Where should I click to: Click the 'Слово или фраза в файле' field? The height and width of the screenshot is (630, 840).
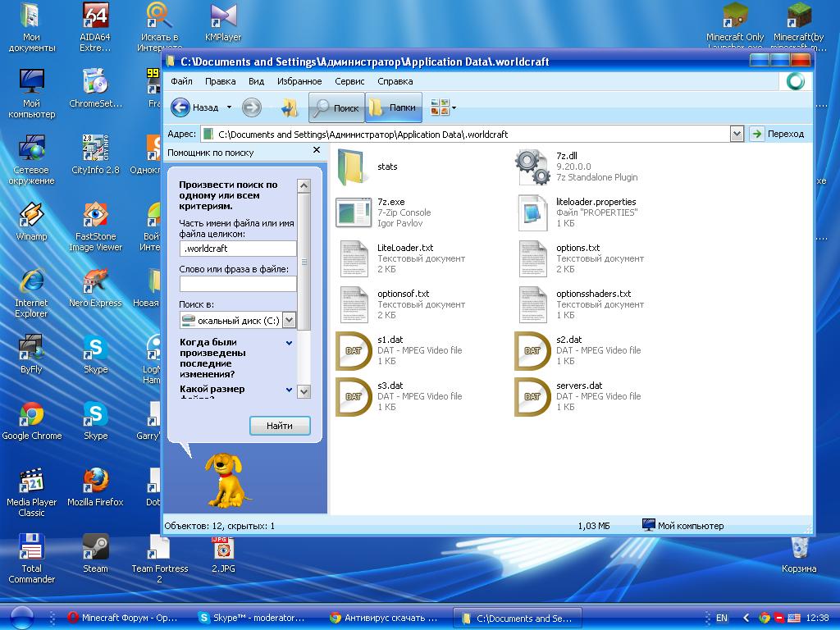pyautogui.click(x=238, y=284)
